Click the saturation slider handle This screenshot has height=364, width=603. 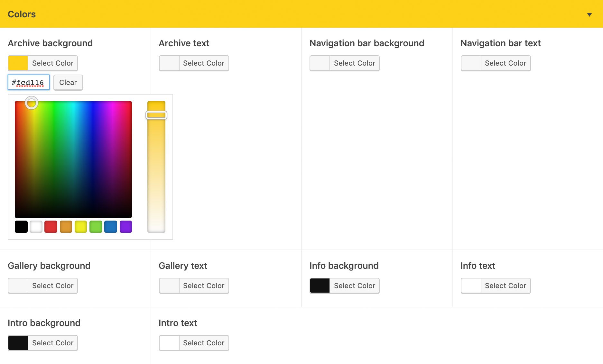point(156,115)
